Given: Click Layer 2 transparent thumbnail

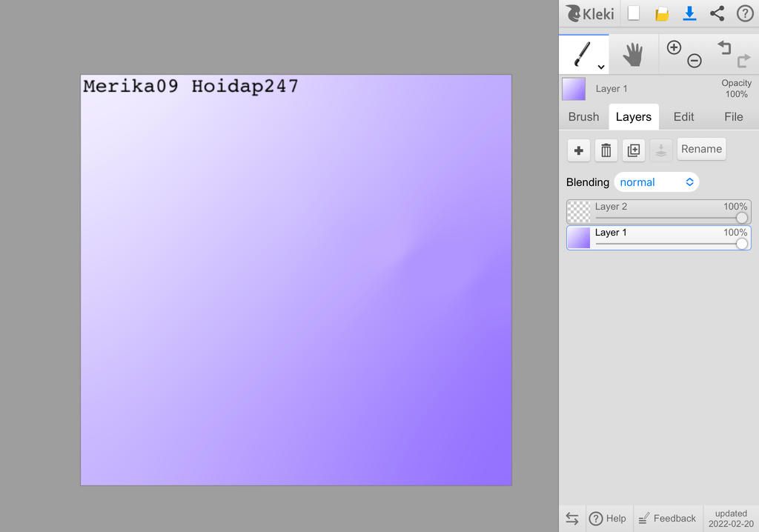Looking at the screenshot, I should point(578,212).
